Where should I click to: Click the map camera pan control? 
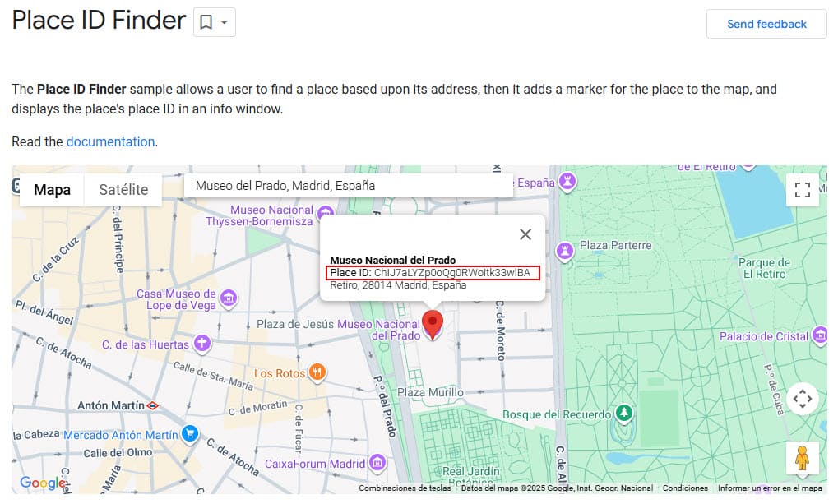[x=802, y=399]
